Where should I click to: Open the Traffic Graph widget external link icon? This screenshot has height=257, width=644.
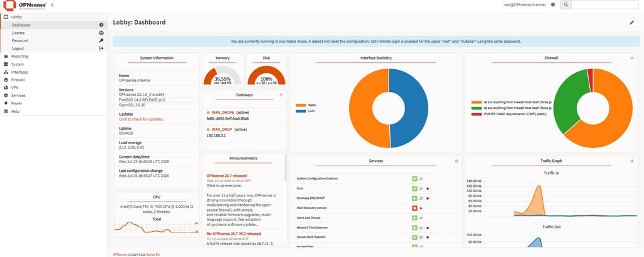point(632,161)
